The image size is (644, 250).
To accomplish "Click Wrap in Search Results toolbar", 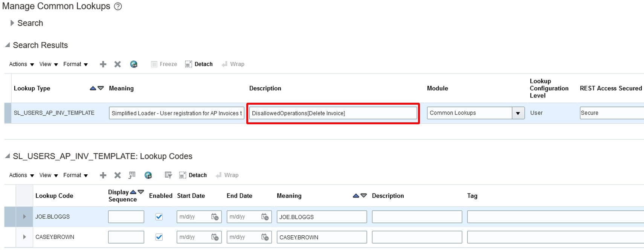I will (233, 64).
